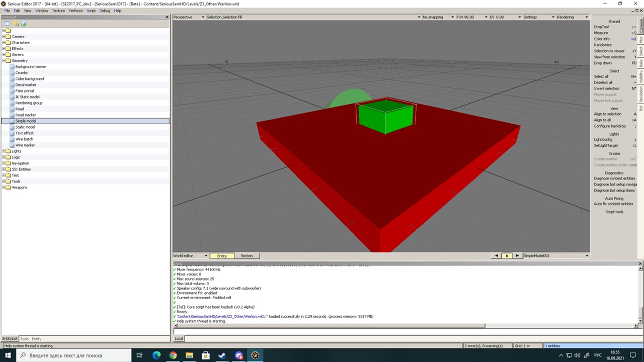Open File Explorer from taskbar
This screenshot has height=362, width=644.
pyautogui.click(x=189, y=355)
